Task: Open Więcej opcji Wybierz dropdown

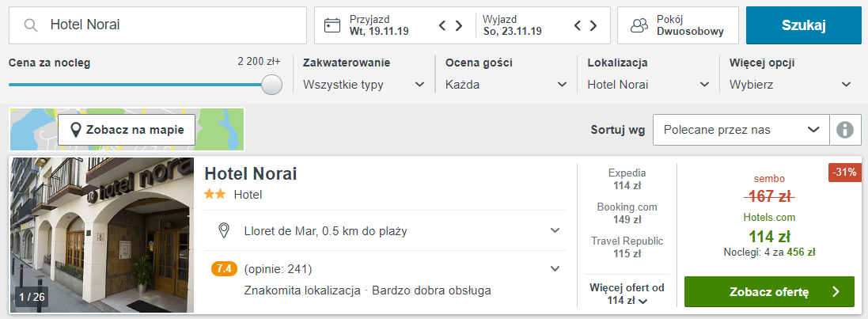Action: tap(790, 85)
